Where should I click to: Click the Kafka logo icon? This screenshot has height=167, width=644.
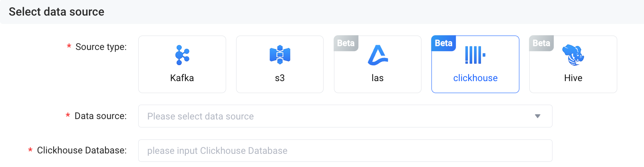[182, 55]
